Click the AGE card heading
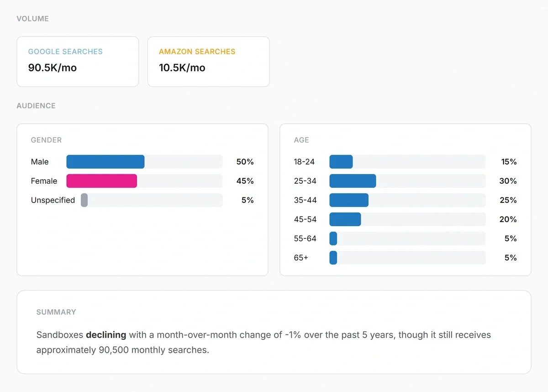548x392 pixels. [301, 140]
